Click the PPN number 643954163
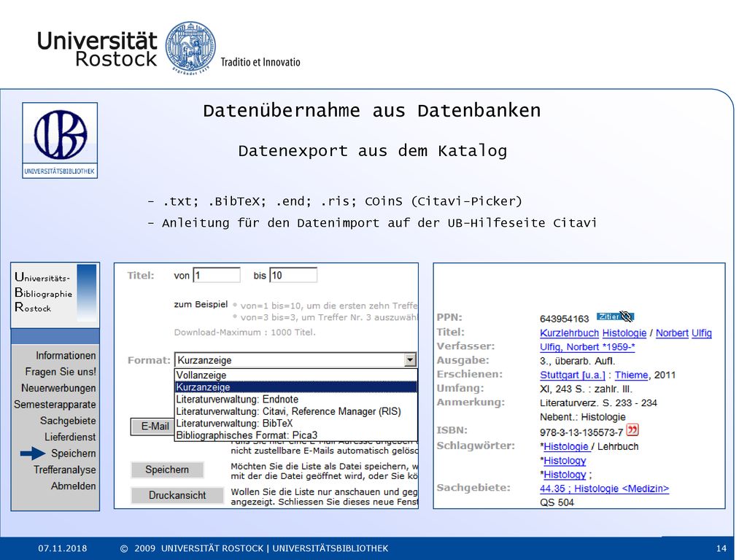The width and height of the screenshot is (747, 560). [x=565, y=319]
